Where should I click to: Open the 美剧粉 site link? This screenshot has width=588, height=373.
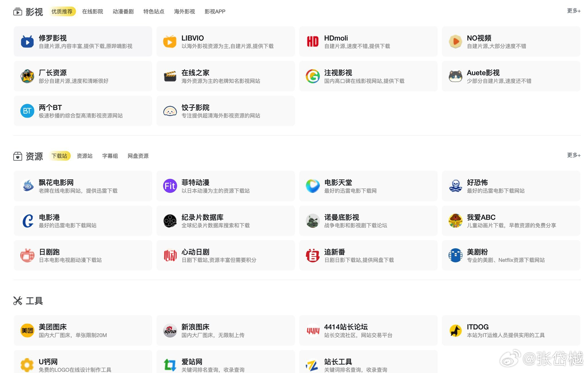pyautogui.click(x=511, y=255)
